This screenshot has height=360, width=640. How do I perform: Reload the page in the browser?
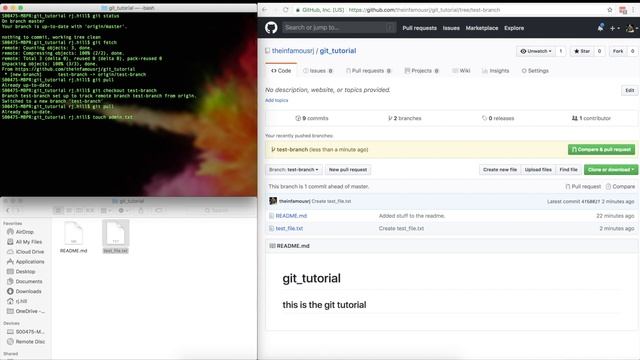pyautogui.click(x=286, y=10)
